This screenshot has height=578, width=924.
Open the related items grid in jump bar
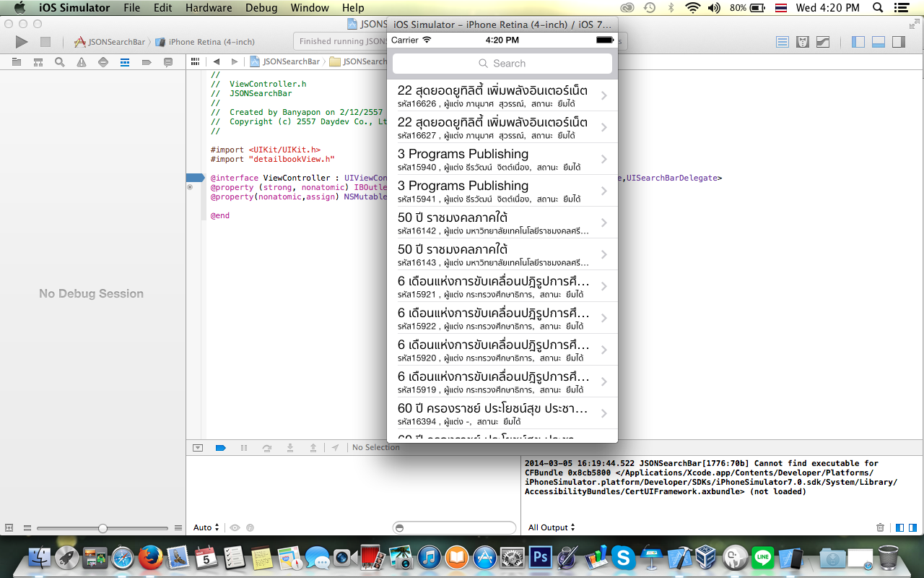(195, 61)
